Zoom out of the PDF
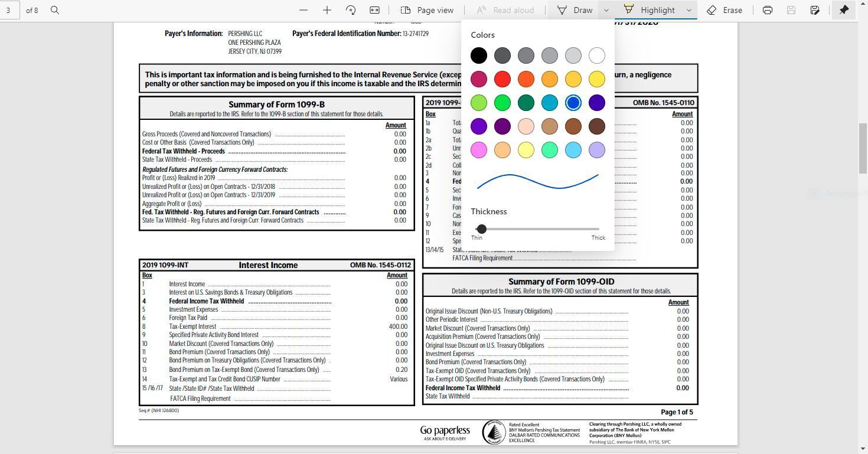This screenshot has height=454, width=868. (x=304, y=10)
